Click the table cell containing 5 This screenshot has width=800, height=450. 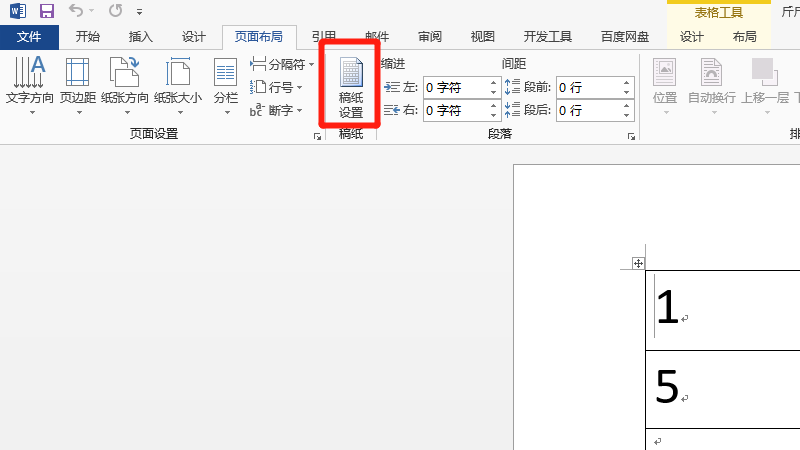[x=720, y=388]
